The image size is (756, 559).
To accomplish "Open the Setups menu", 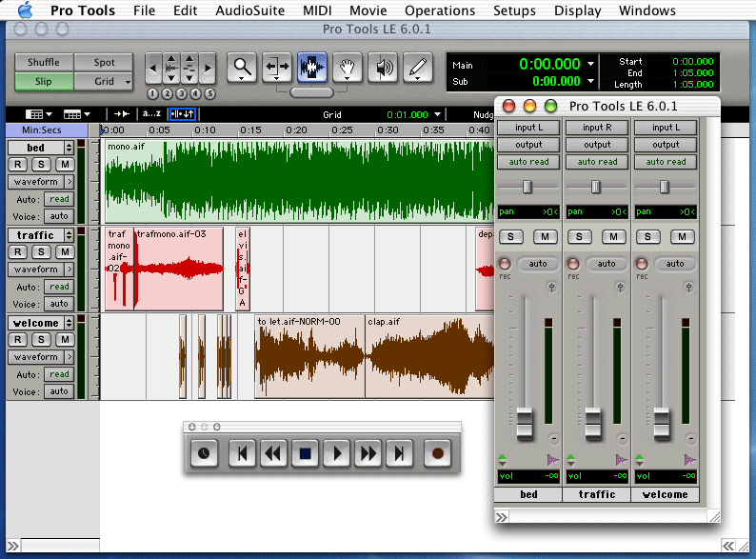I will tap(514, 10).
